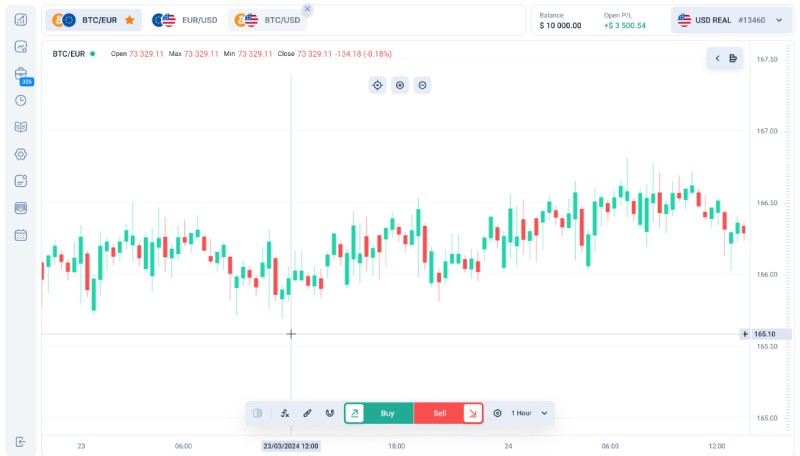The image size is (800, 456).
Task: Open the settings gear in left sidebar
Action: pyautogui.click(x=21, y=154)
